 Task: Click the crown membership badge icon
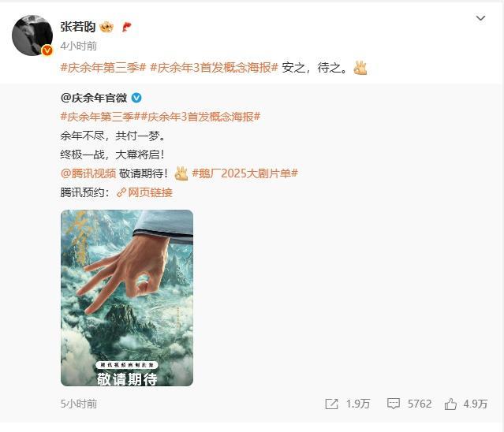click(106, 27)
